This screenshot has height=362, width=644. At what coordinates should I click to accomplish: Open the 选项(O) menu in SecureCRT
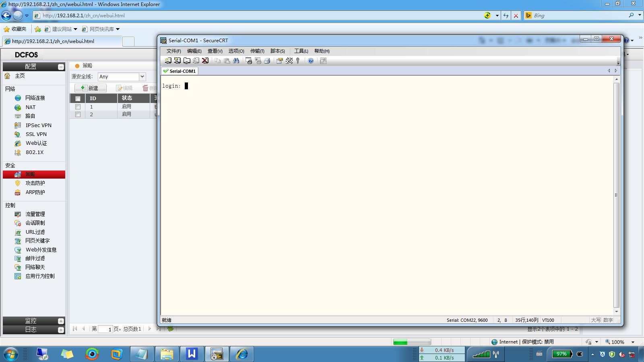pos(236,51)
